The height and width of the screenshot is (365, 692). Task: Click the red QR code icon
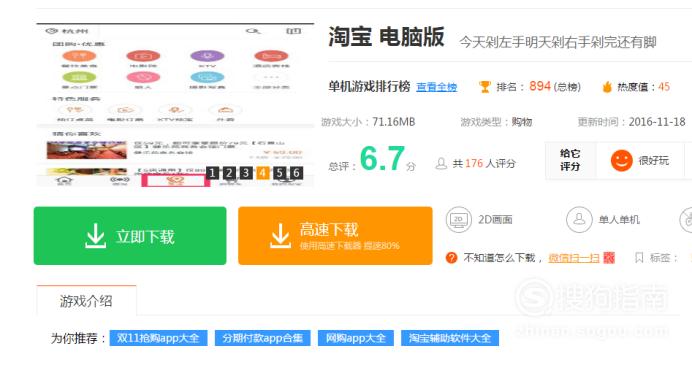coord(609,258)
